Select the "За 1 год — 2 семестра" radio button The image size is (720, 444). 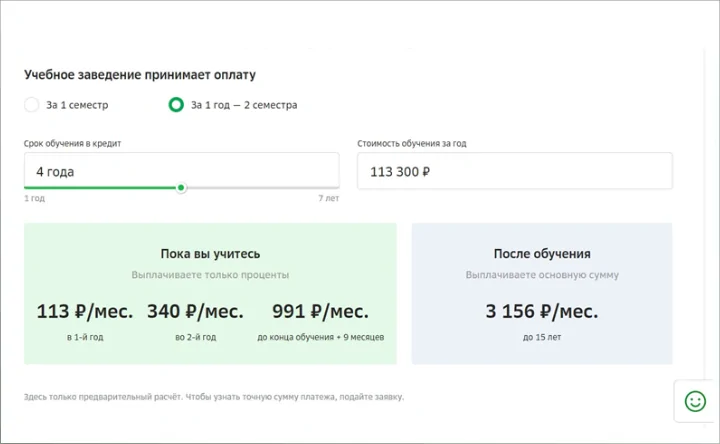click(x=176, y=104)
